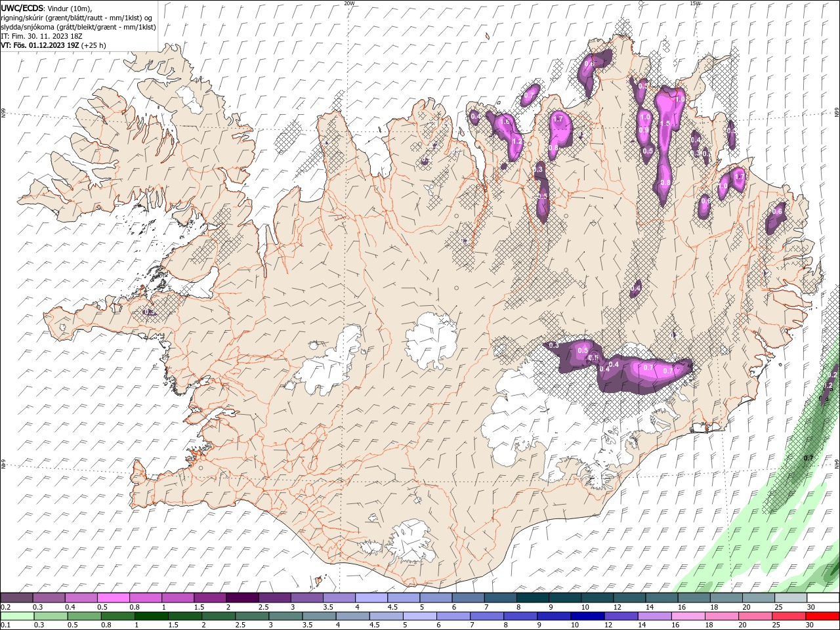840x630 pixels.
Task: Click the 0.2–0.3 swatch in the snow legend
Action: coord(17,598)
